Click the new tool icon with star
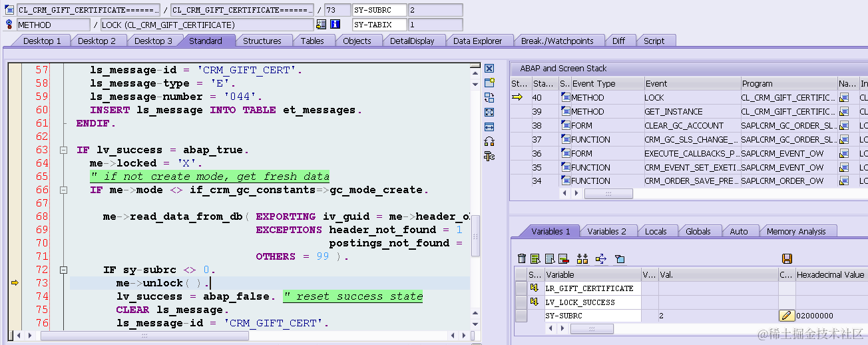This screenshot has width=868, height=345. 489,83
